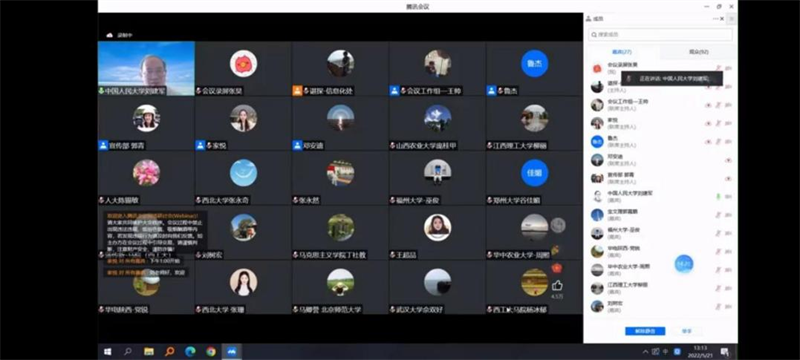
Task: Unmute 会议工作组—王帅 via the mic icon
Action: coord(718,105)
